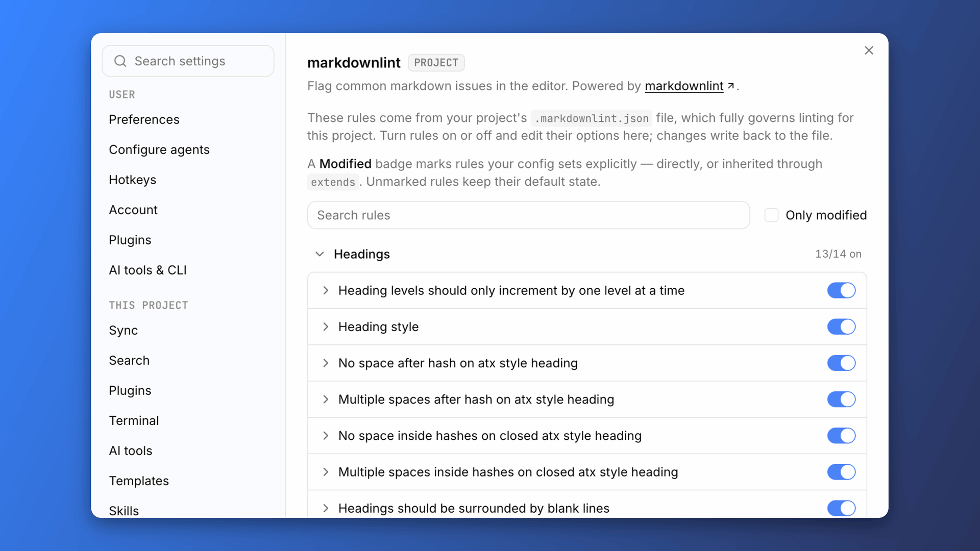The width and height of the screenshot is (980, 551).
Task: Open Account settings
Action: 133,210
